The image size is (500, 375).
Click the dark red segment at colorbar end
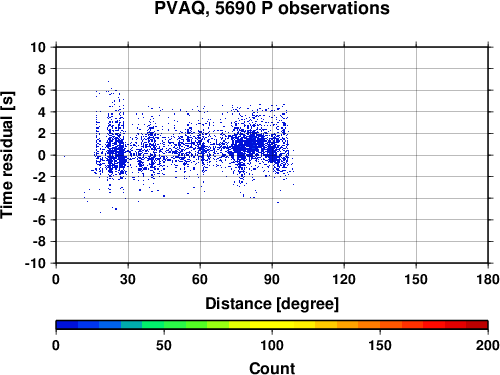(477, 325)
